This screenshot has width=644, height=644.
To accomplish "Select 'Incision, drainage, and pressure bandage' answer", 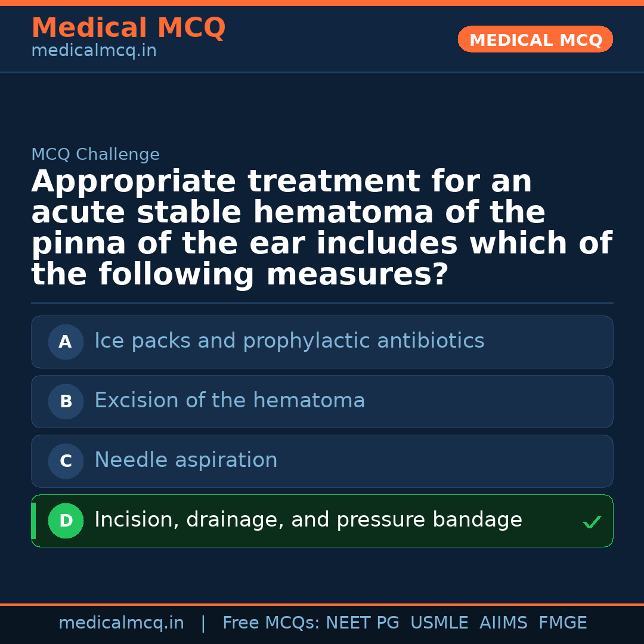I will pos(308,521).
